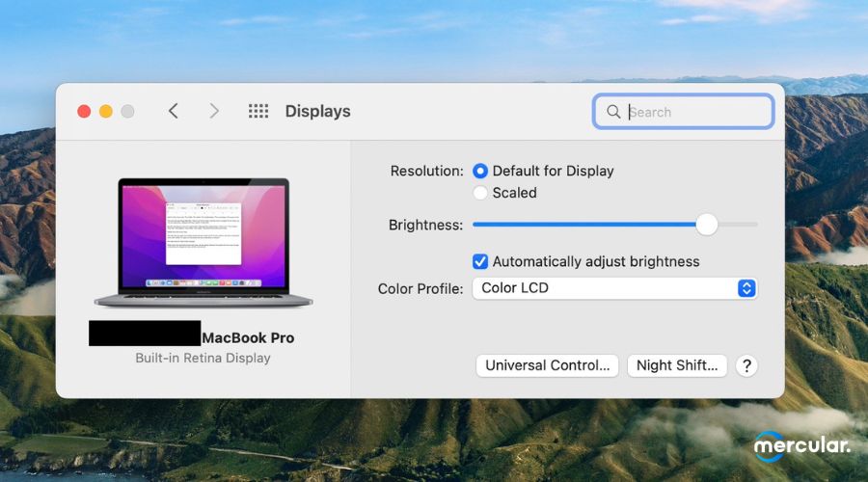
Task: Go back with the left chevron
Action: coord(174,111)
